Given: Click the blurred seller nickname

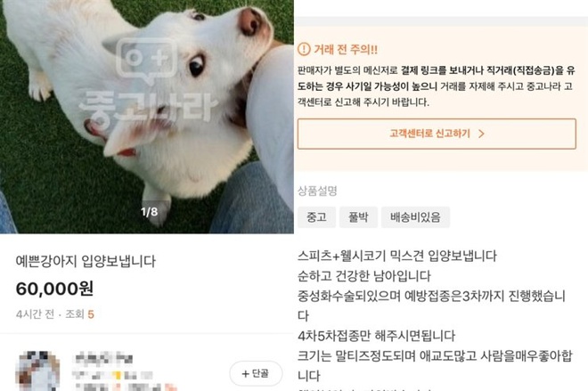Looking at the screenshot, I should [103, 358].
